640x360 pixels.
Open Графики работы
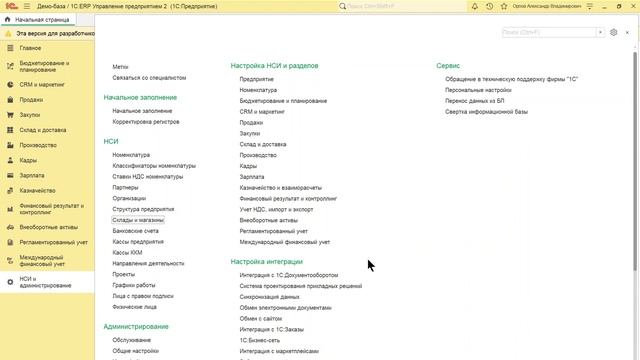coord(134,285)
